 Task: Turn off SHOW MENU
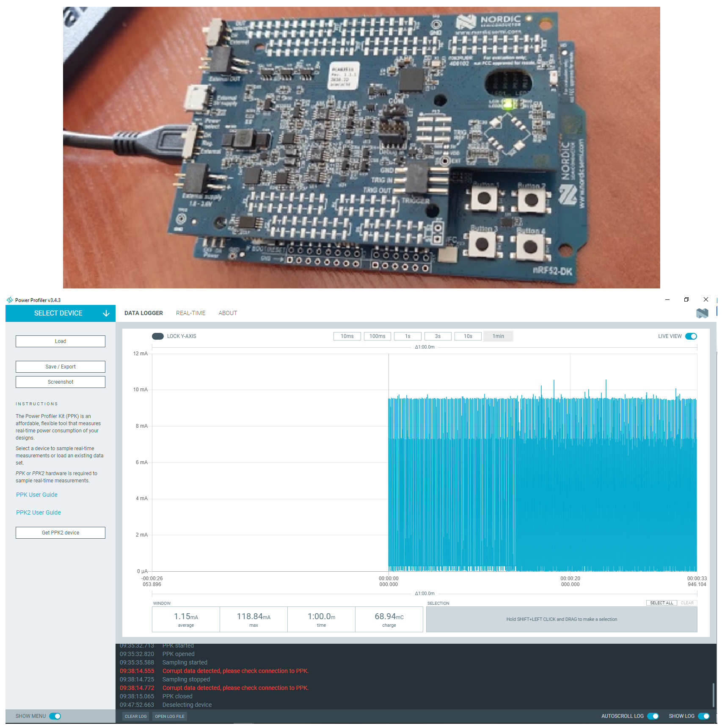click(55, 716)
